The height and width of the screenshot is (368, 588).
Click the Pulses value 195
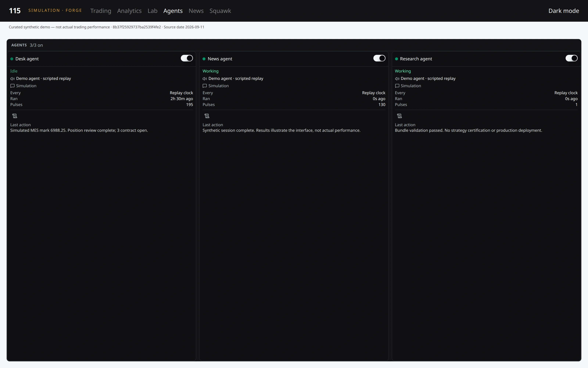point(189,105)
